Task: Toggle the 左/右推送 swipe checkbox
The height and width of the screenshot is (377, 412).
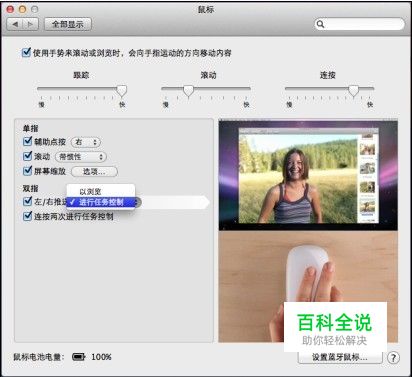Action: 28,201
